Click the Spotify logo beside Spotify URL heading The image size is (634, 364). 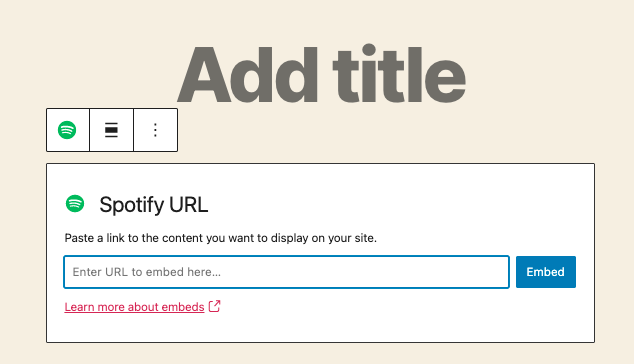coord(75,203)
